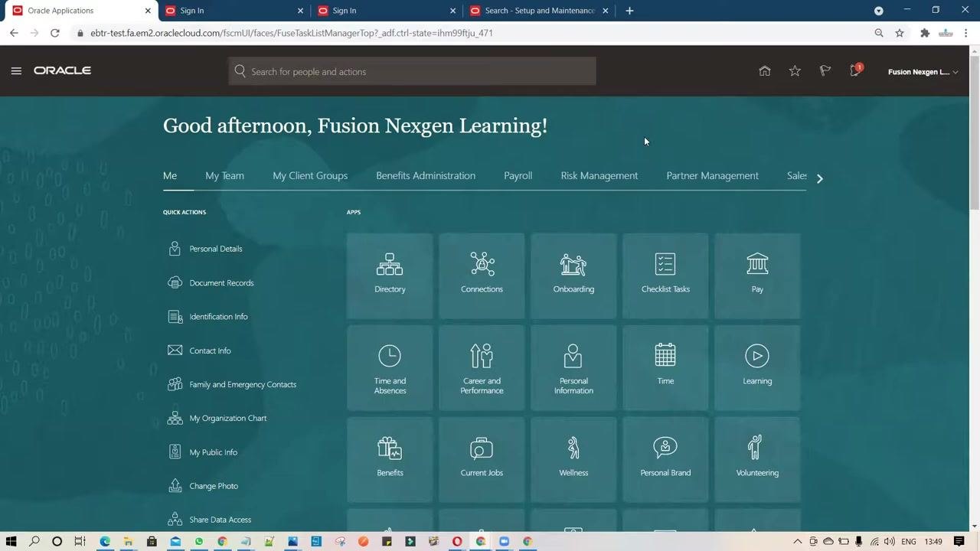Open the Partner Management tab
The width and height of the screenshot is (980, 551).
point(712,176)
